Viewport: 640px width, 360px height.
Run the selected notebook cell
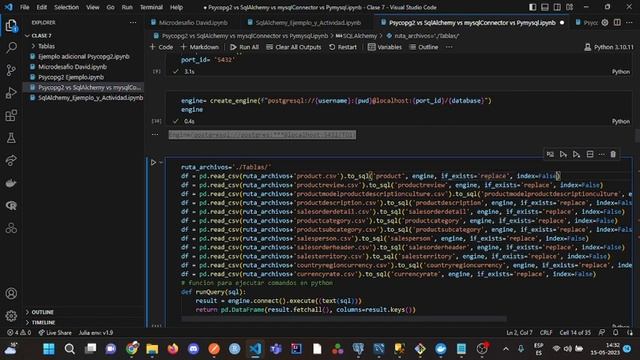coord(153,162)
